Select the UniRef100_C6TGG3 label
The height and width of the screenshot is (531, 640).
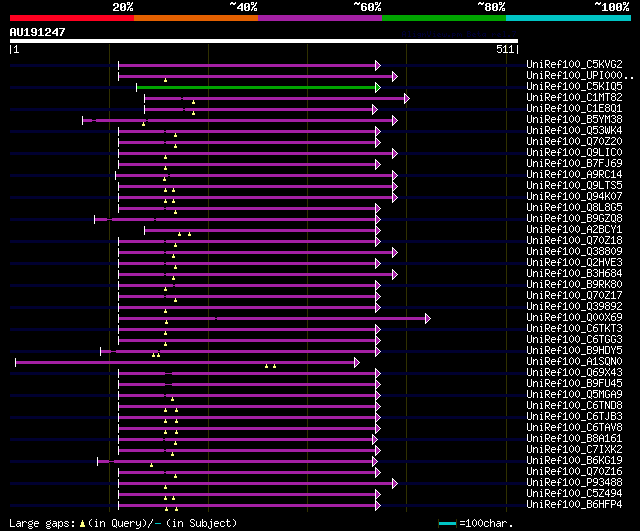pyautogui.click(x=574, y=340)
